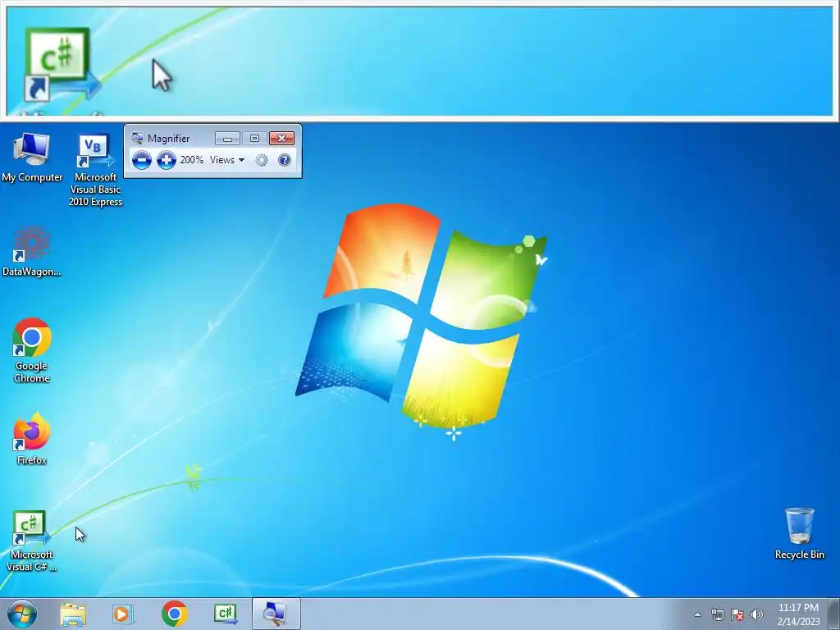Open the Action Center flag icon

pos(737,614)
